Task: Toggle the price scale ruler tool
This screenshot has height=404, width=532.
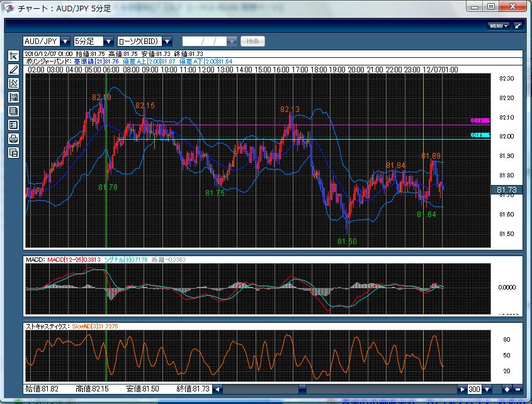Action: (14, 98)
